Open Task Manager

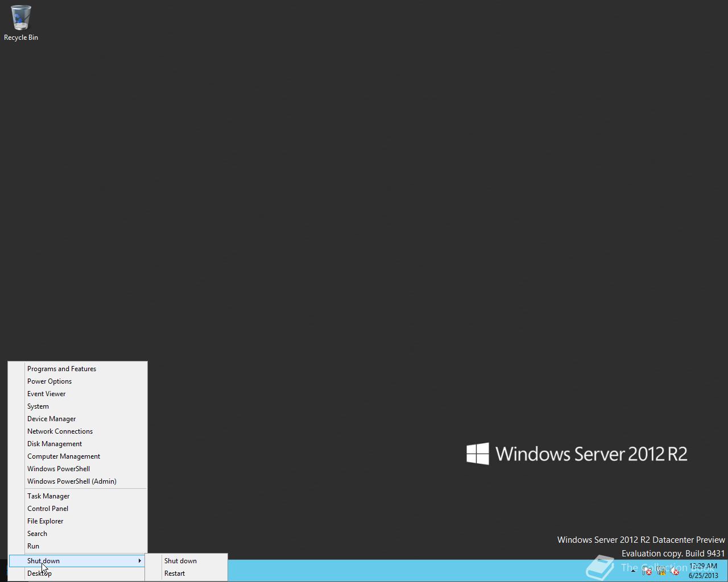[78, 496]
